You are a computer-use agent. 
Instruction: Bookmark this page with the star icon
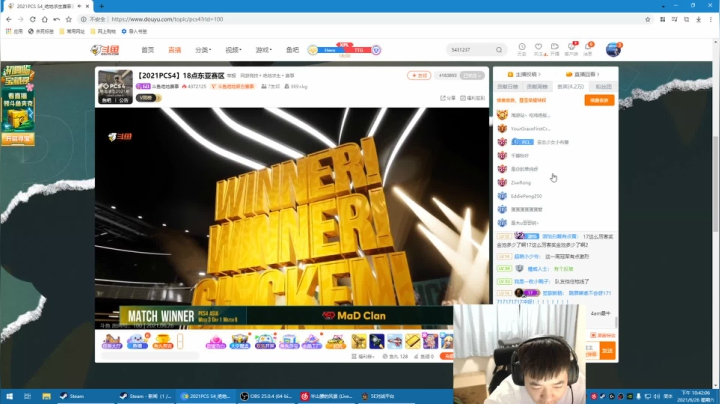point(647,19)
